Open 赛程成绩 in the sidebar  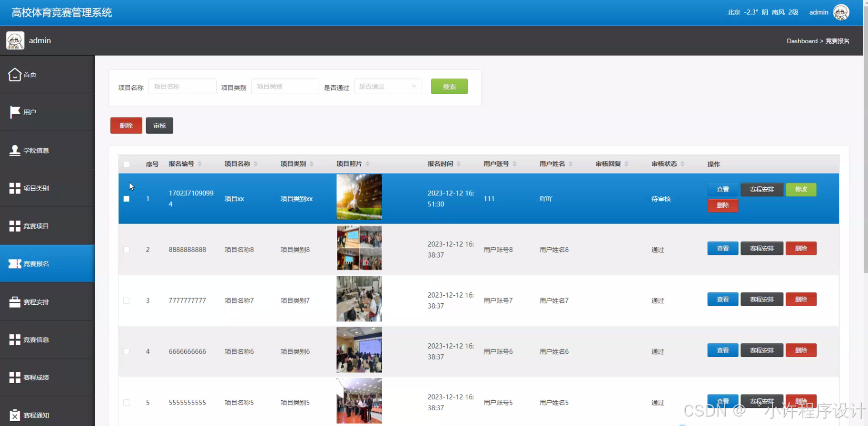48,378
